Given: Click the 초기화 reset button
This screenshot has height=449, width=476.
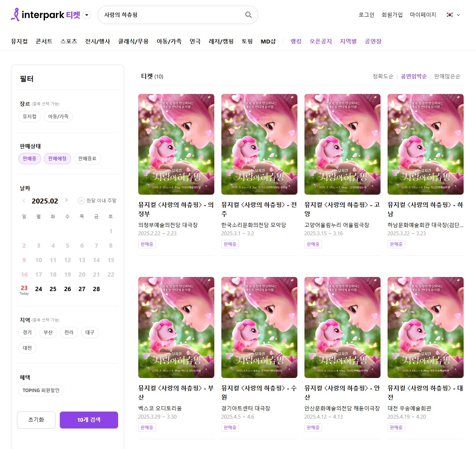Looking at the screenshot, I should click(x=36, y=420).
